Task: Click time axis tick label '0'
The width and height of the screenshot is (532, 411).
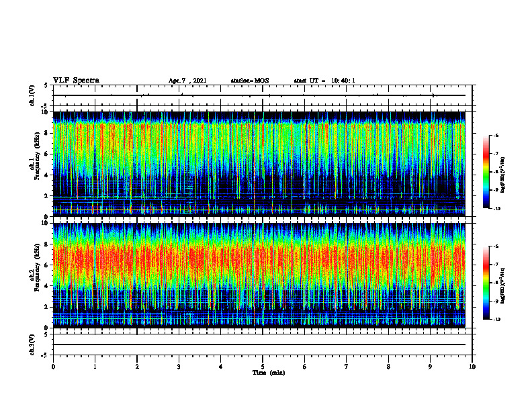Action: coord(53,367)
